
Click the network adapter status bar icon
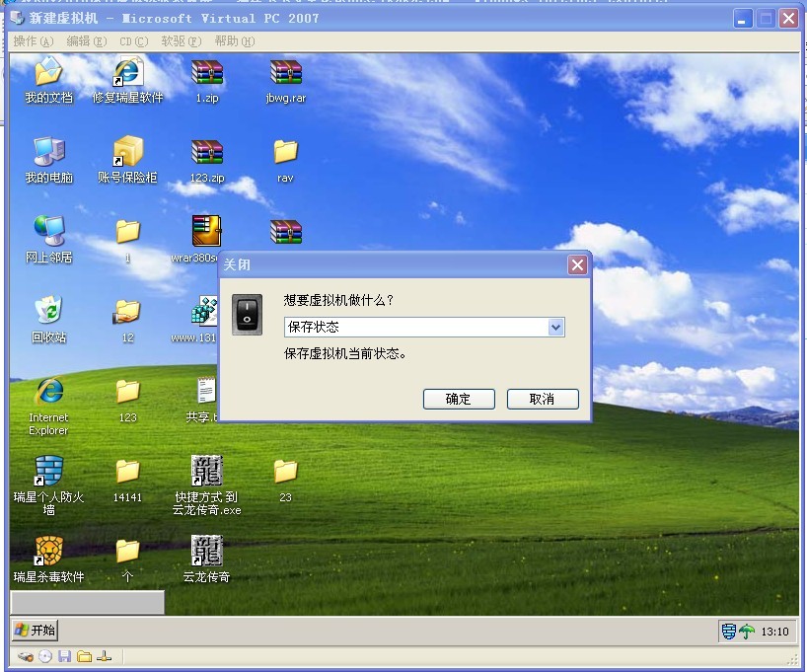pyautogui.click(x=104, y=656)
